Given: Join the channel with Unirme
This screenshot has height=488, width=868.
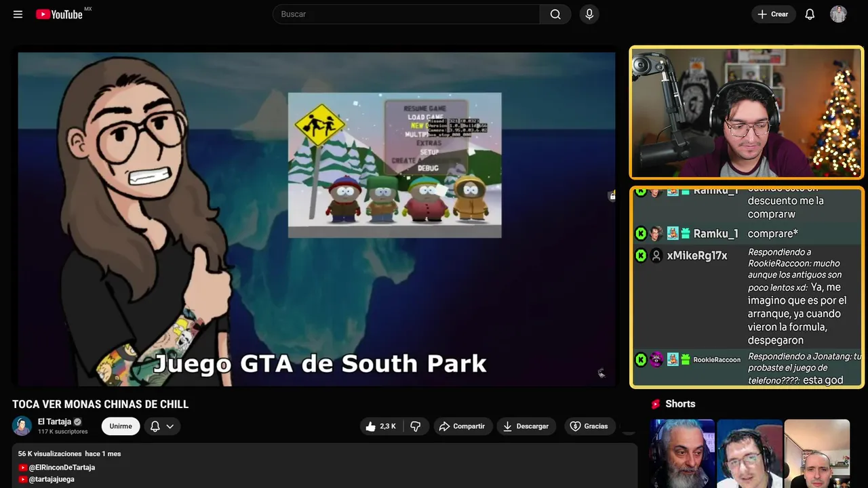Looking at the screenshot, I should [121, 426].
